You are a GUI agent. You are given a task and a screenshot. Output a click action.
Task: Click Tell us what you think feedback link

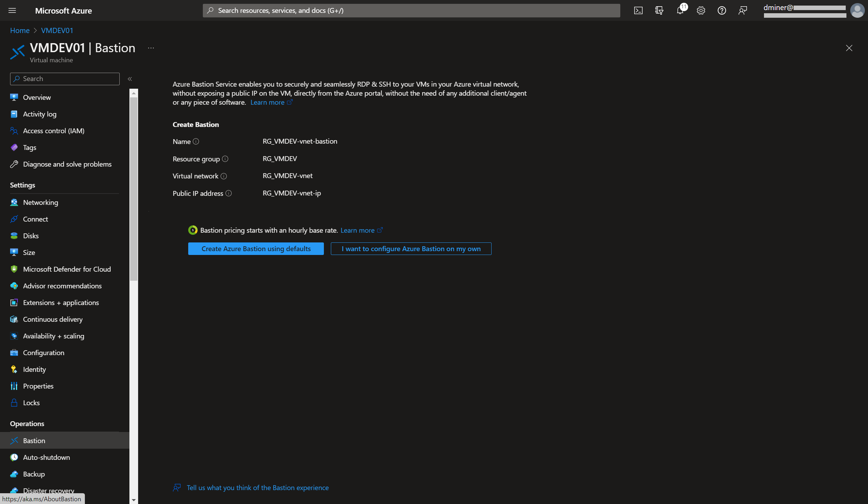click(257, 488)
